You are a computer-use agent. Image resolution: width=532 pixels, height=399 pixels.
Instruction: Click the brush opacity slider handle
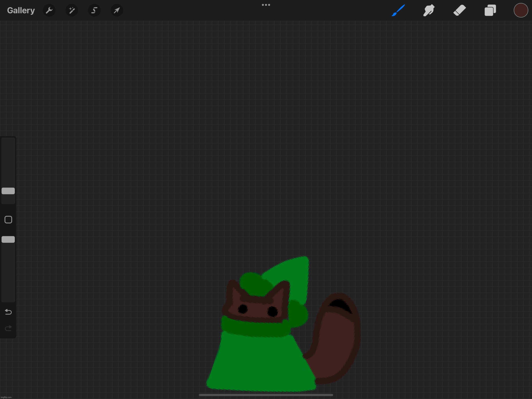click(8, 239)
